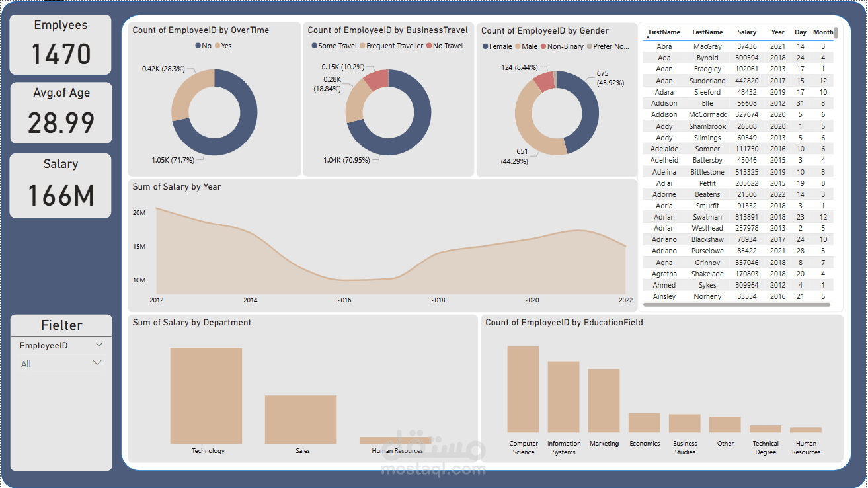
Task: Click the Yes segment of OverTime donut
Action: click(x=185, y=93)
